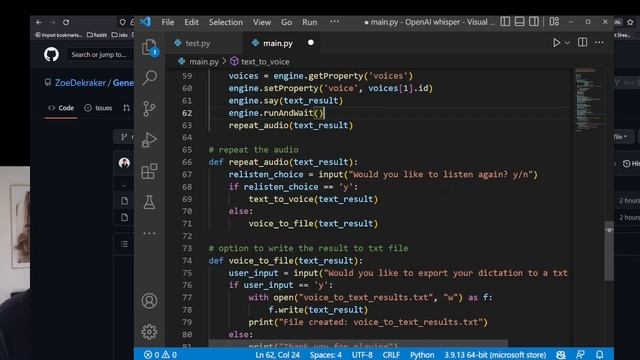This screenshot has height=360, width=640.
Task: Select the Code tab on GitHub
Action: click(61, 108)
